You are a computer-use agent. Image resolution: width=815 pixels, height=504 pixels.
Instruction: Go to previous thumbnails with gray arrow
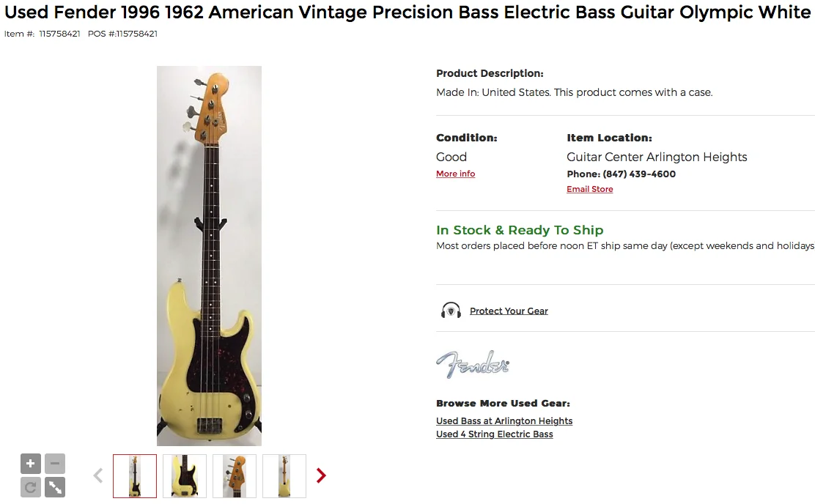click(98, 476)
